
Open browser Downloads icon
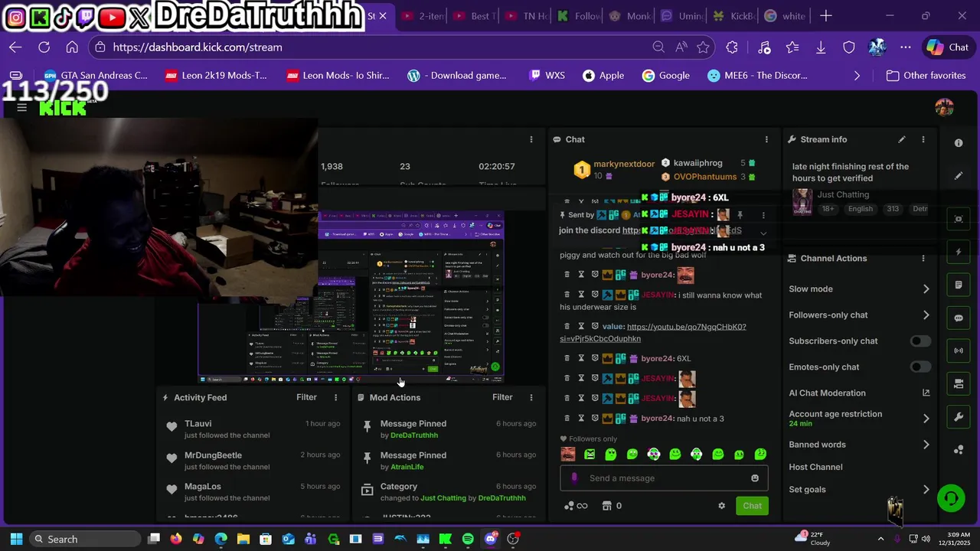[x=821, y=47]
